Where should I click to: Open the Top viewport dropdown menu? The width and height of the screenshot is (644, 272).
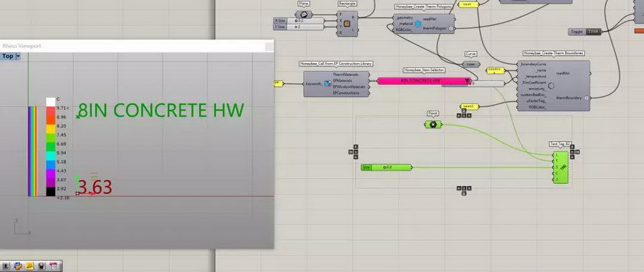18,56
